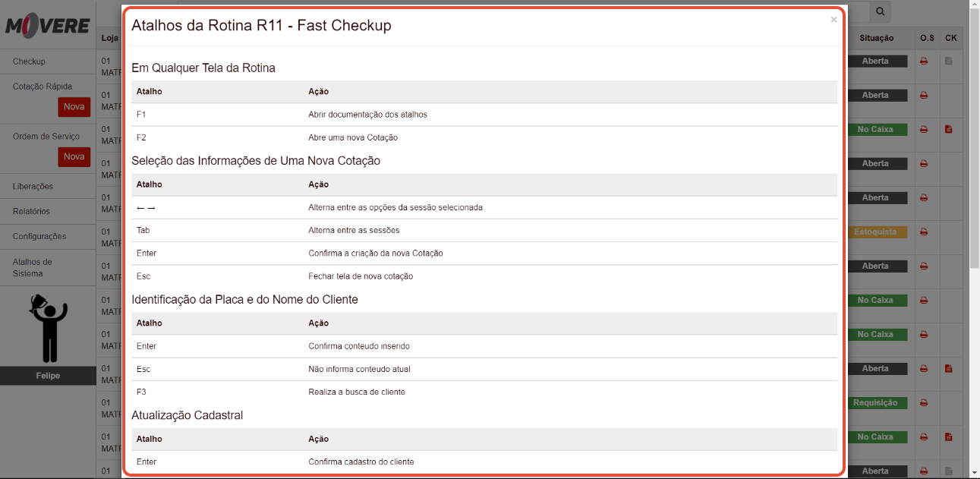Click text Confirma cadastro do cliente

coord(361,462)
